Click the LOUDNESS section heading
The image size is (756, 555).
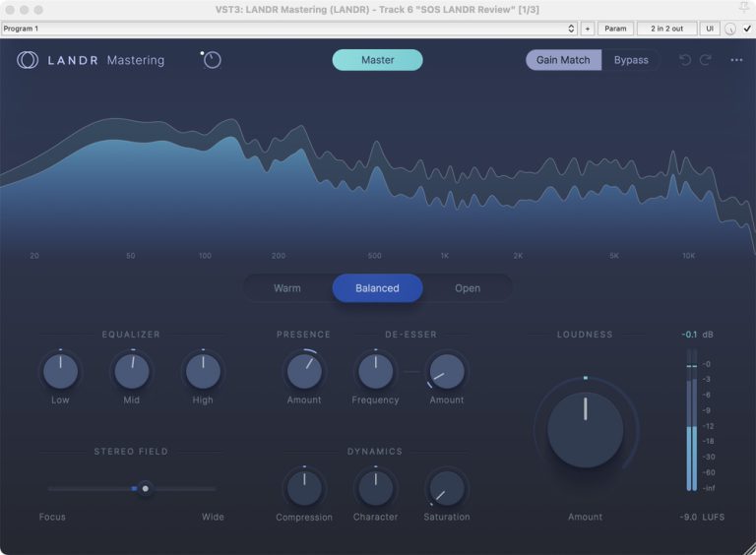click(585, 335)
